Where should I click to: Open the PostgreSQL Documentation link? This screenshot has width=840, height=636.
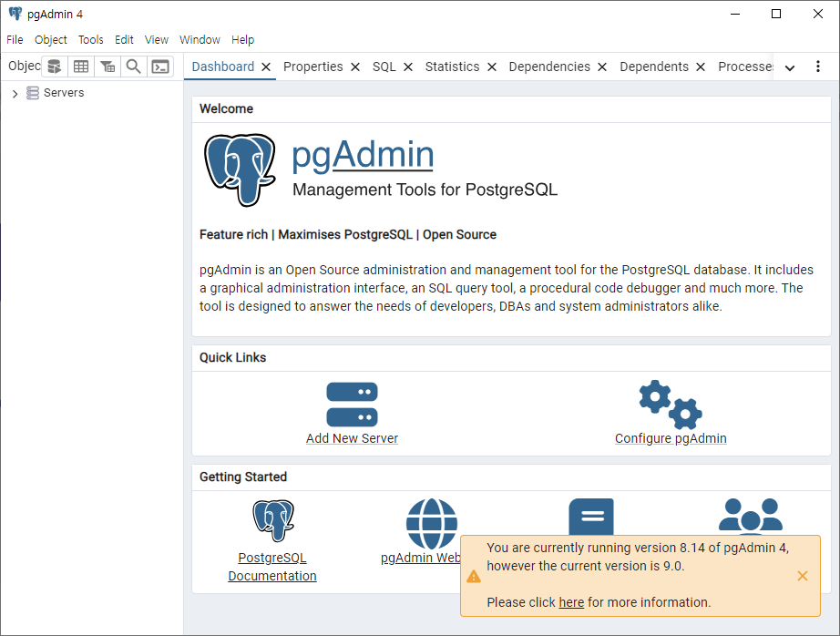point(272,567)
